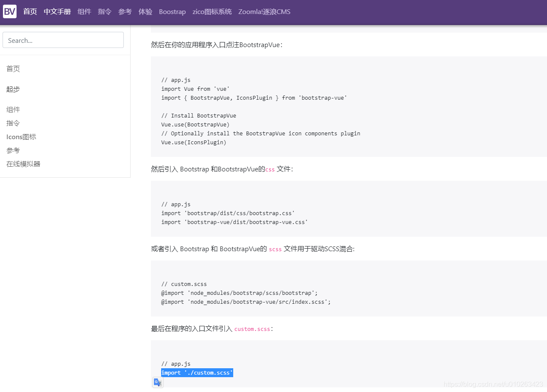
Task: Select 组件 from the top navigation
Action: pyautogui.click(x=84, y=11)
